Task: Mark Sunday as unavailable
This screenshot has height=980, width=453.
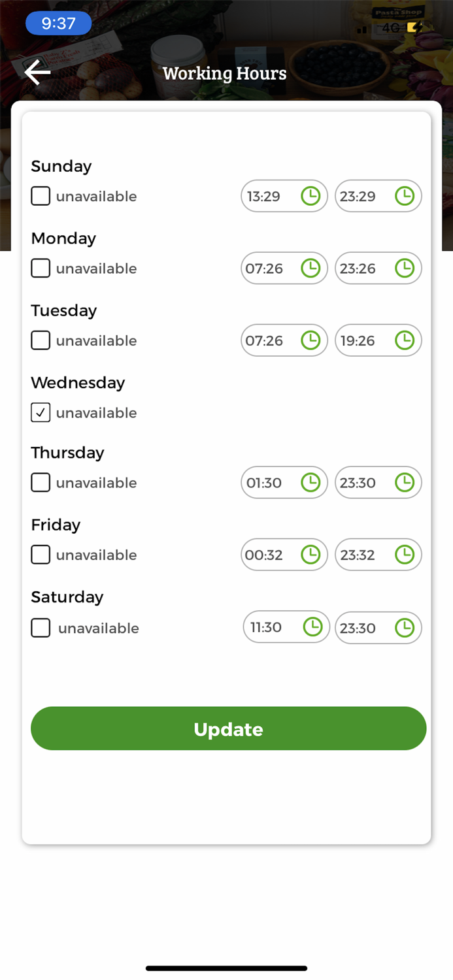Action: tap(41, 196)
